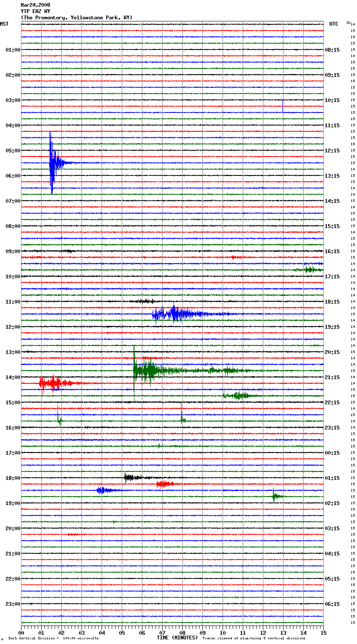Select minute tick label 12 on the axis

tap(263, 633)
